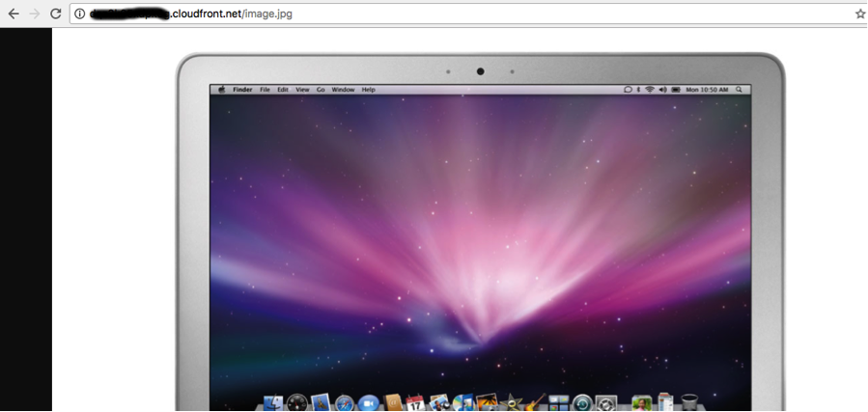This screenshot has width=868, height=412.
Task: Open the File menu in the pictured Mac
Action: pos(266,89)
